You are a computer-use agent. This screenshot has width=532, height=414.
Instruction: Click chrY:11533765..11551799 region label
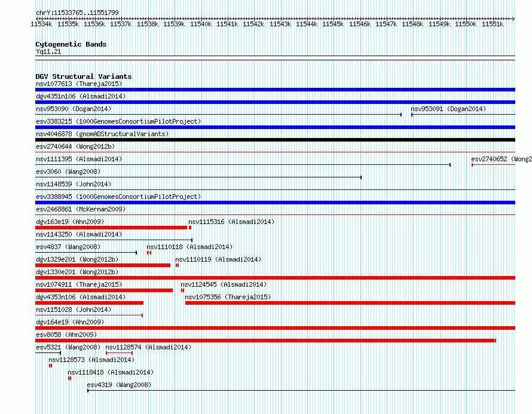coord(77,13)
